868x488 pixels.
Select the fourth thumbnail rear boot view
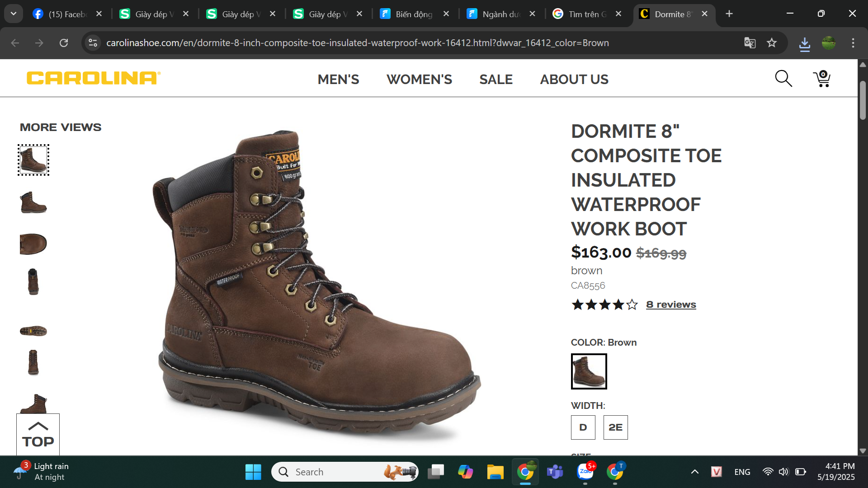pyautogui.click(x=33, y=282)
